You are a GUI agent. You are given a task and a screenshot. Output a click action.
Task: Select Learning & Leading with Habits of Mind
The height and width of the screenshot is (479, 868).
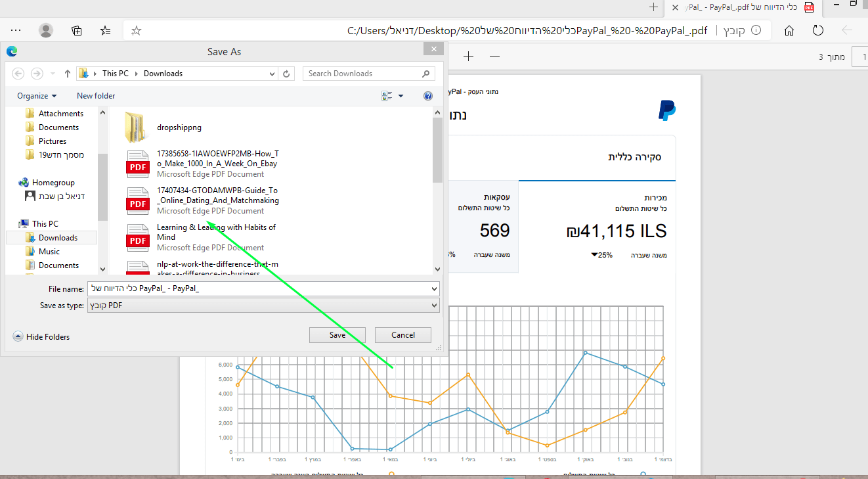coord(202,237)
